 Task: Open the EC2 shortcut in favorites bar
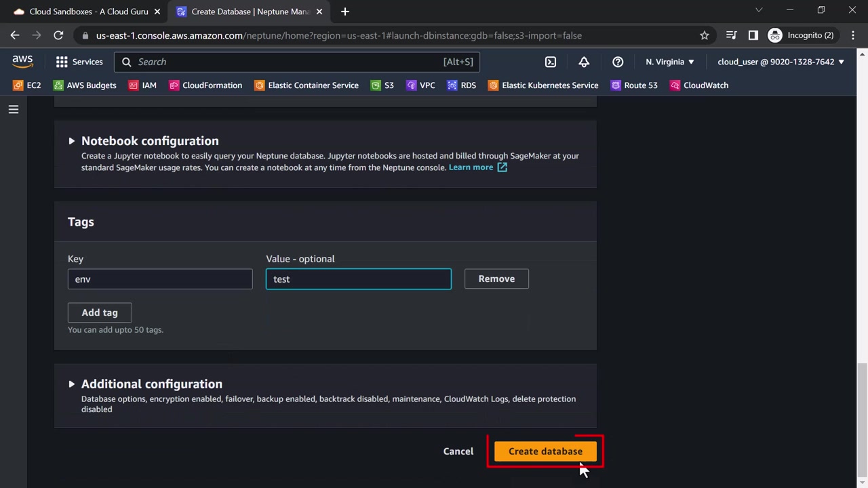(x=27, y=85)
